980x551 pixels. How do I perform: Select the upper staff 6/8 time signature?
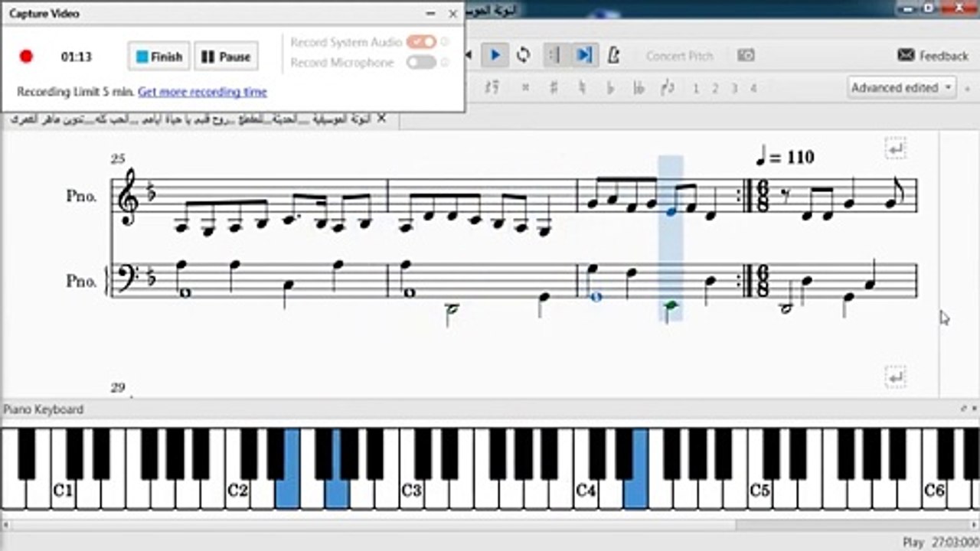(x=763, y=197)
